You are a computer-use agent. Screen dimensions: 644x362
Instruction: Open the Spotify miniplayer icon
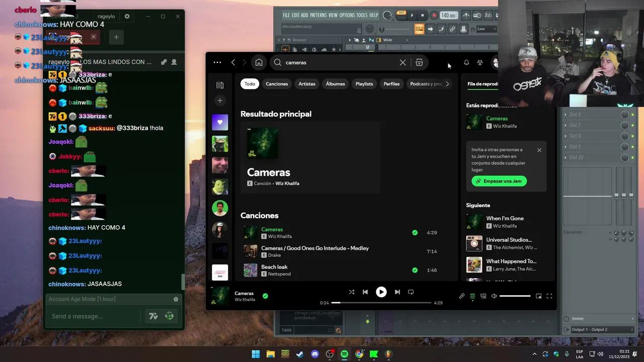(538, 296)
